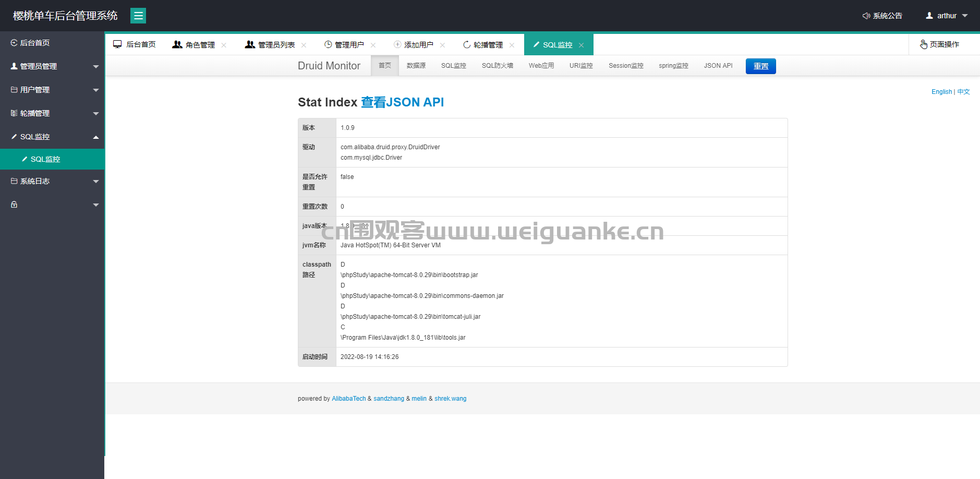Open Druid SQL监控 nav item
980x479 pixels.
454,66
